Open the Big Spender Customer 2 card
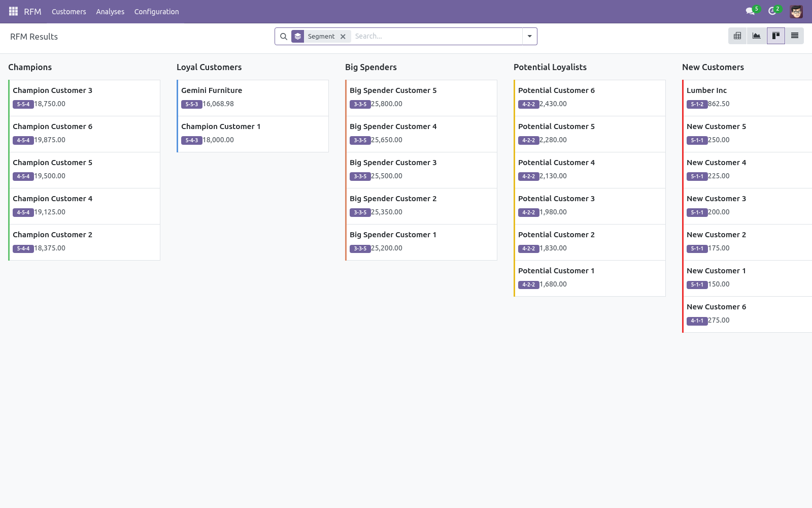The width and height of the screenshot is (812, 508). click(421, 206)
